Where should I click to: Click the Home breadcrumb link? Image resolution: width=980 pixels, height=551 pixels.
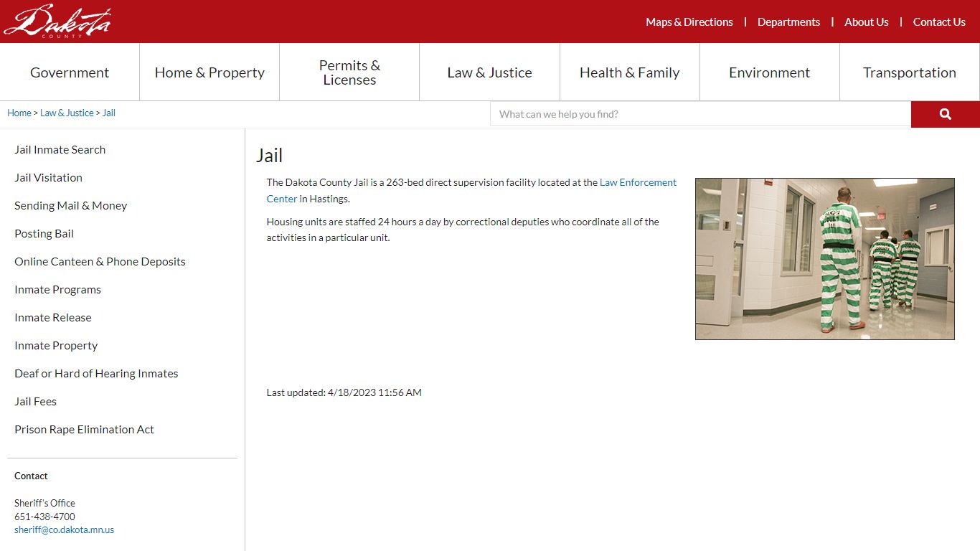tap(19, 113)
